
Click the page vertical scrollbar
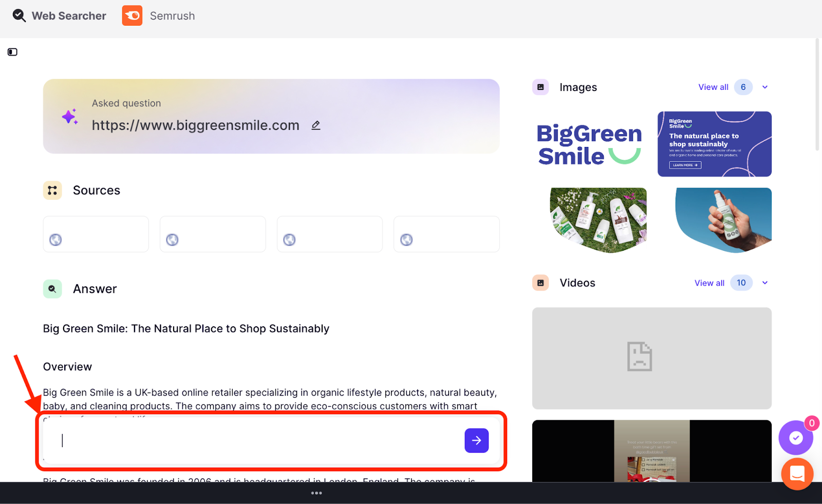[x=817, y=95]
